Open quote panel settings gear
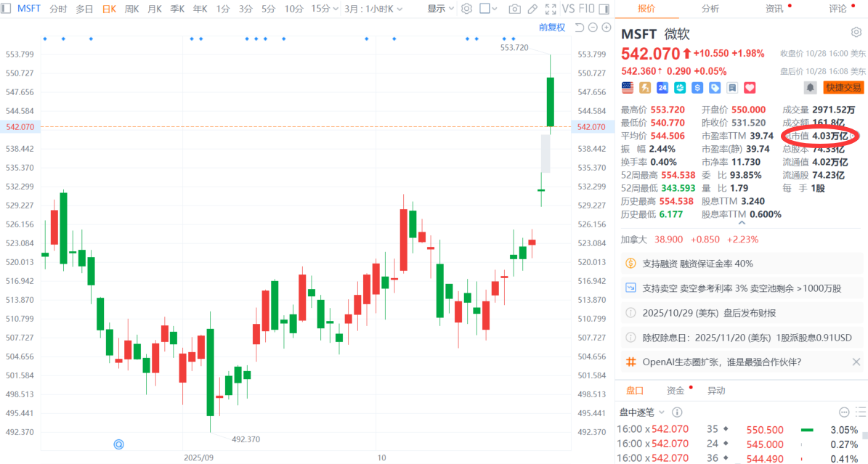868x464 pixels. 856,33
